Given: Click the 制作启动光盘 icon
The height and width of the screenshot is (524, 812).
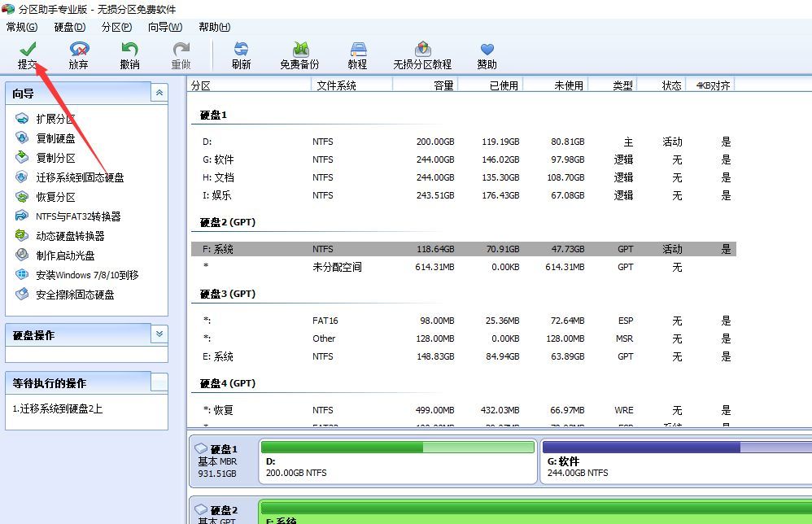Looking at the screenshot, I should point(22,255).
